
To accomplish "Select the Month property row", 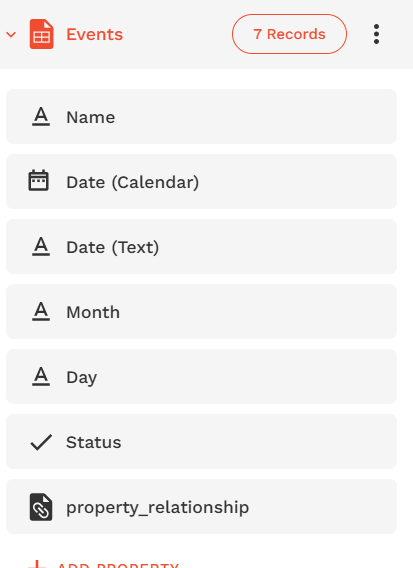I will 201,312.
